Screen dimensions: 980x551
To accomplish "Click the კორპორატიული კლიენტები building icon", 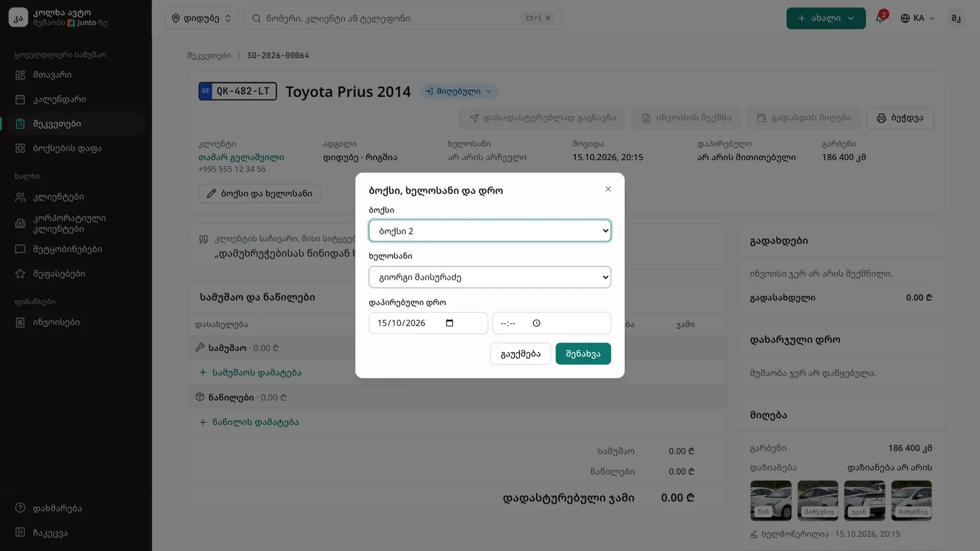I will 20,223.
